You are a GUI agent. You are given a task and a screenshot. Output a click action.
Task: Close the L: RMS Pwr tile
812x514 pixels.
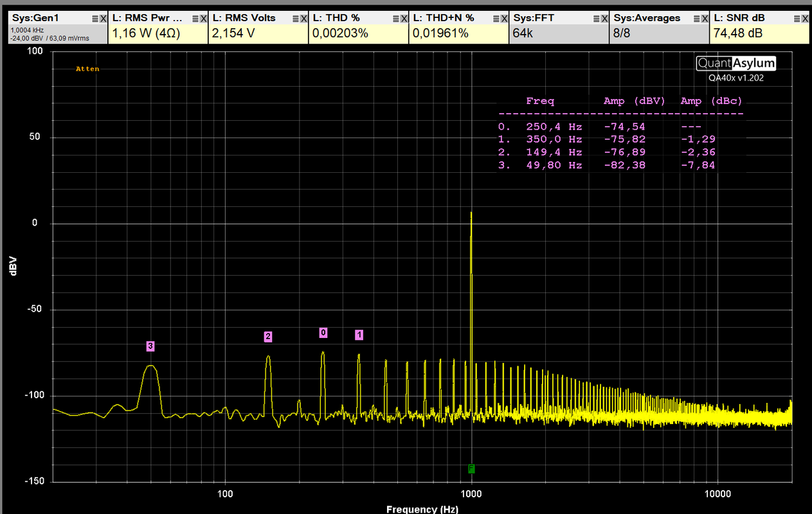[203, 19]
